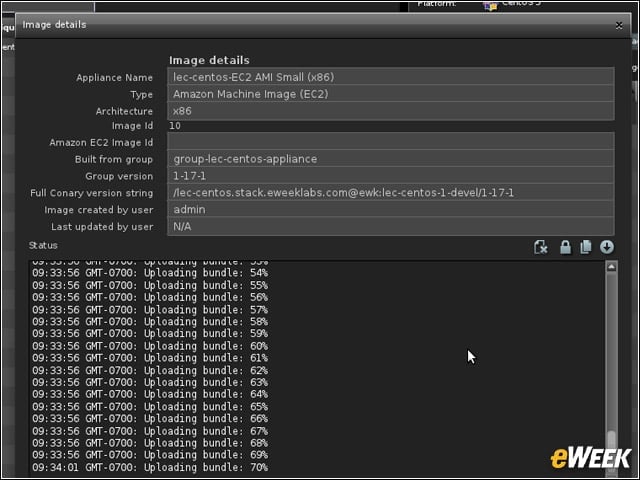Screen dimensions: 640x480
Task: Click the Architecture field showing x86
Action: pyautogui.click(x=391, y=111)
